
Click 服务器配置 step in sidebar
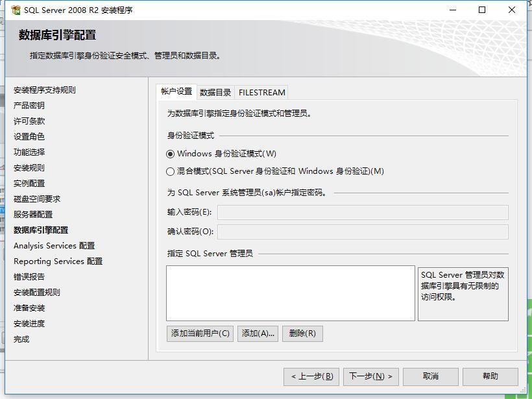[33, 215]
